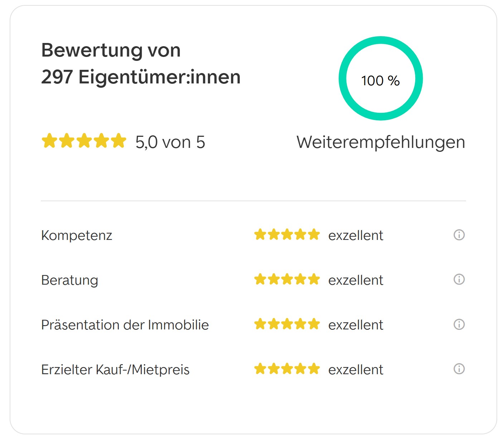Viewport: 504px width, 439px height.
Task: Select the "Präsentation der Immobilie" label
Action: tap(125, 325)
